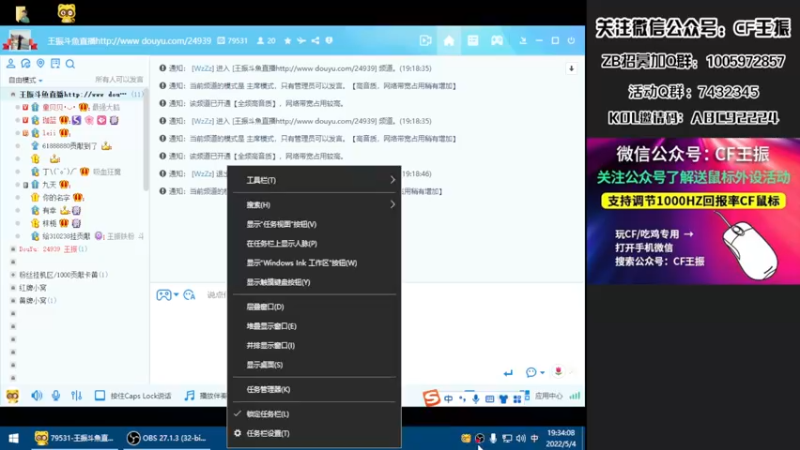Click the Sogou S input method icon

pyautogui.click(x=431, y=397)
